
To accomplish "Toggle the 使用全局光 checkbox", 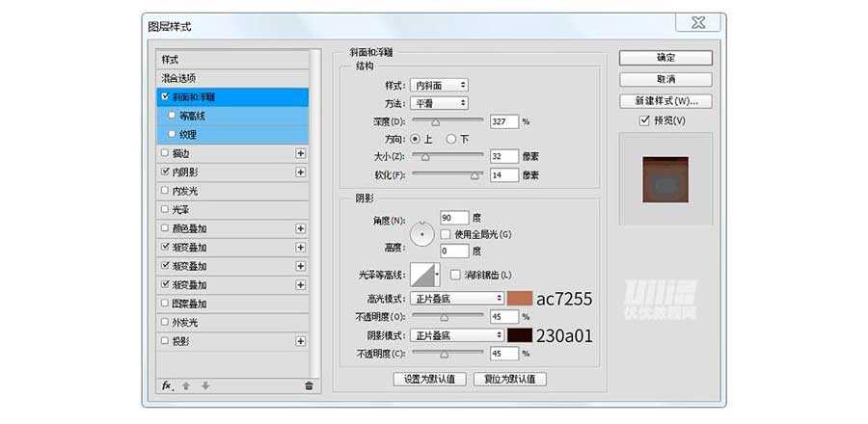I will (x=445, y=234).
